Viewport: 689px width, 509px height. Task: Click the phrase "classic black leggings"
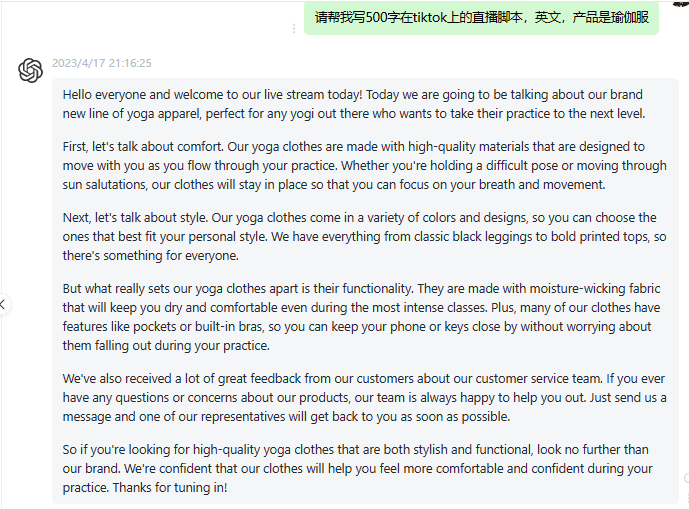473,237
